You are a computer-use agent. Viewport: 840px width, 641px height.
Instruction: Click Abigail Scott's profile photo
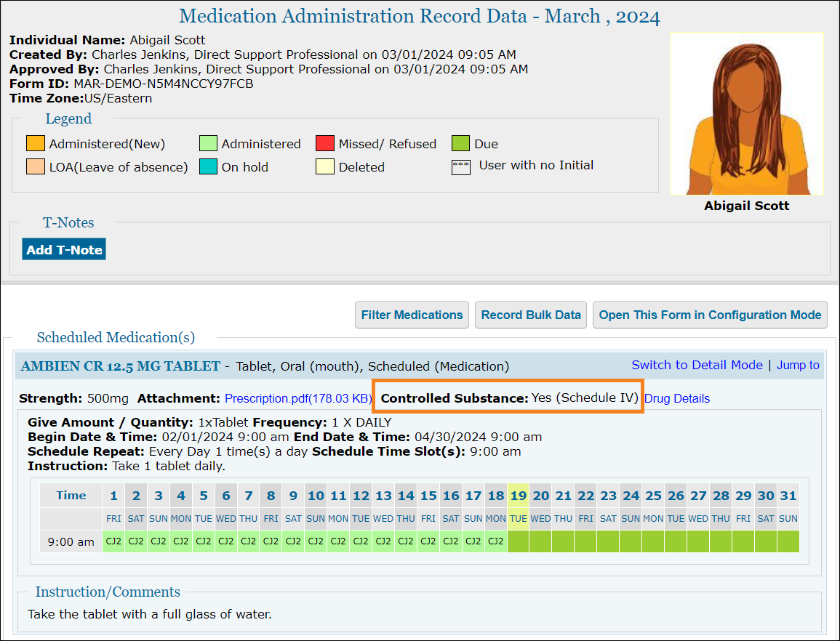tap(746, 114)
